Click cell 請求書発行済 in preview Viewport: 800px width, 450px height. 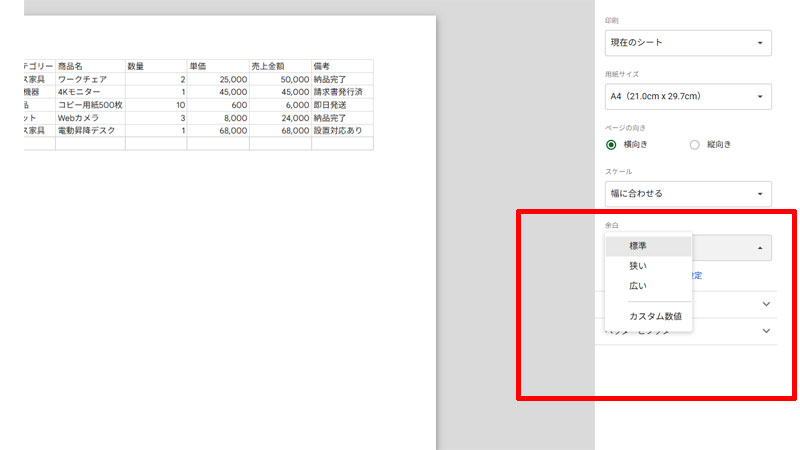pyautogui.click(x=342, y=92)
